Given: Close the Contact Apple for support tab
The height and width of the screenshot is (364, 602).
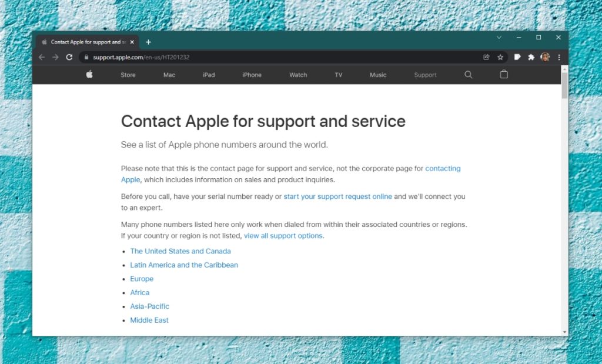Looking at the screenshot, I should [132, 42].
